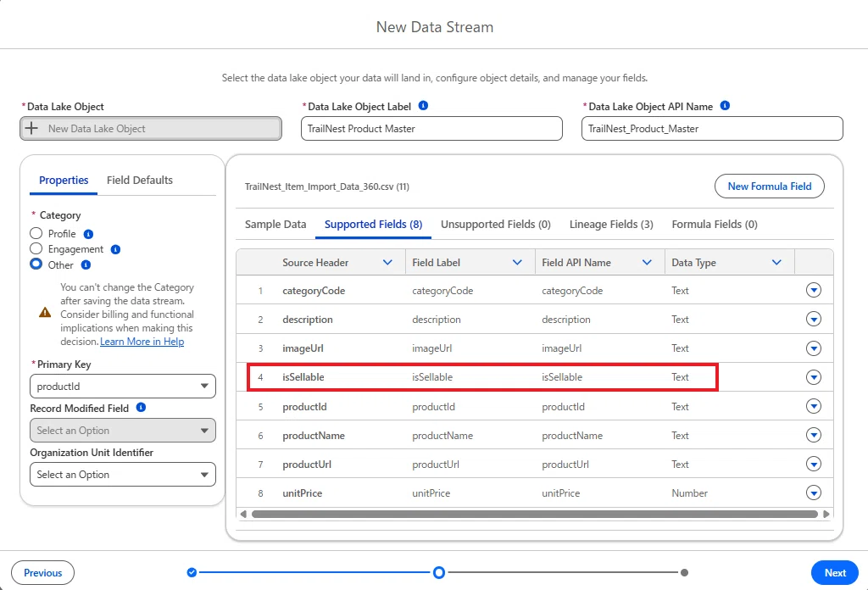Screen dimensions: 868x590
Task: Show info tooltip for Profile category
Action: point(88,234)
